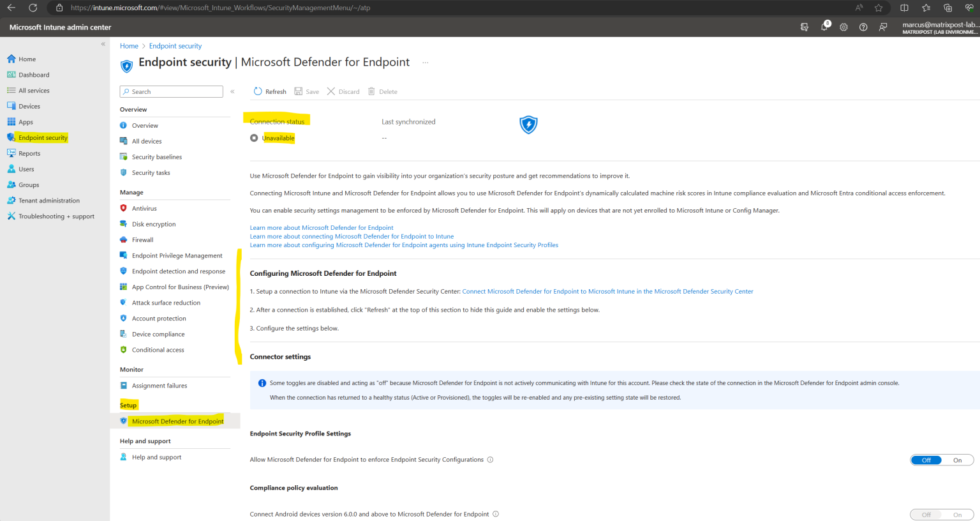Select the Unavailable connection status radio button
The image size is (980, 521).
[x=254, y=138]
